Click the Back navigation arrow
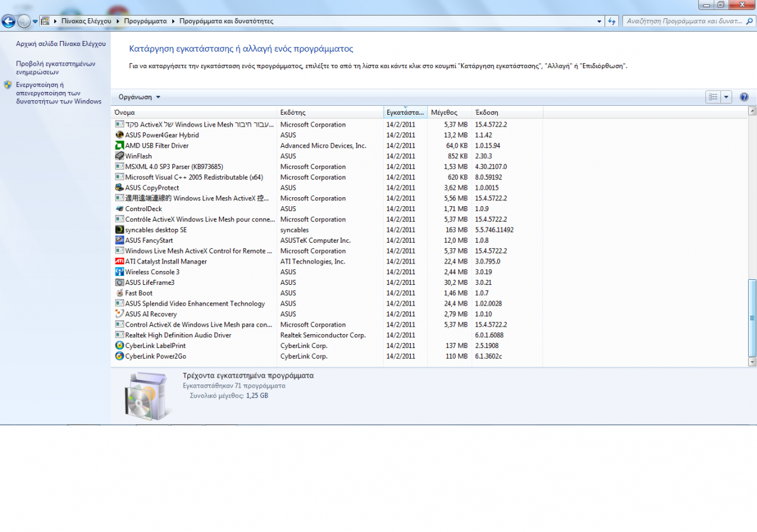 (x=9, y=21)
